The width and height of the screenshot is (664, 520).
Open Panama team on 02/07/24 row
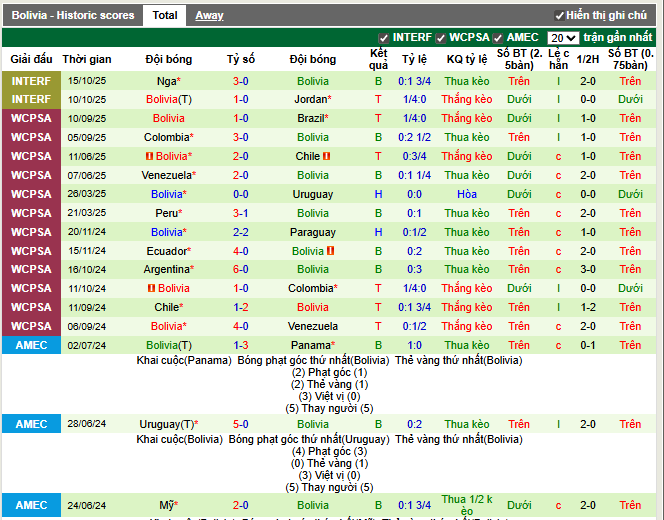pyautogui.click(x=310, y=345)
